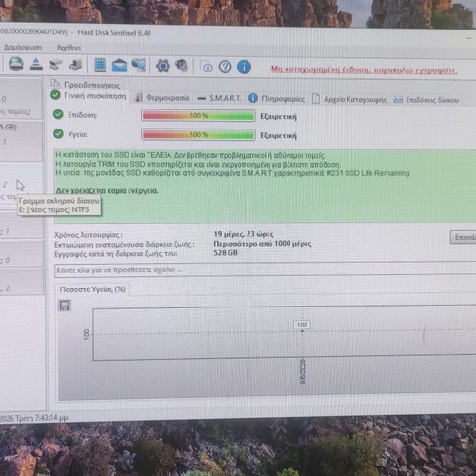Click the blue envelope send-email icon

tap(119, 66)
